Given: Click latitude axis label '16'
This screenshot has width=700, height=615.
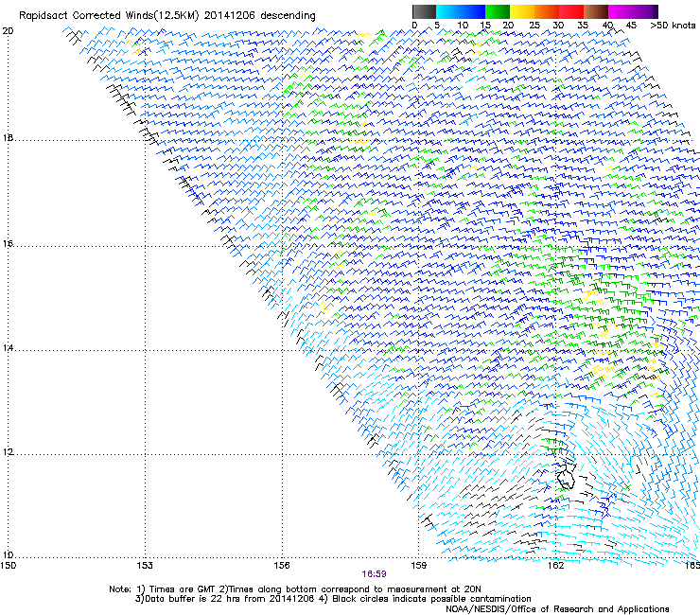Looking at the screenshot, I should pyautogui.click(x=8, y=244).
